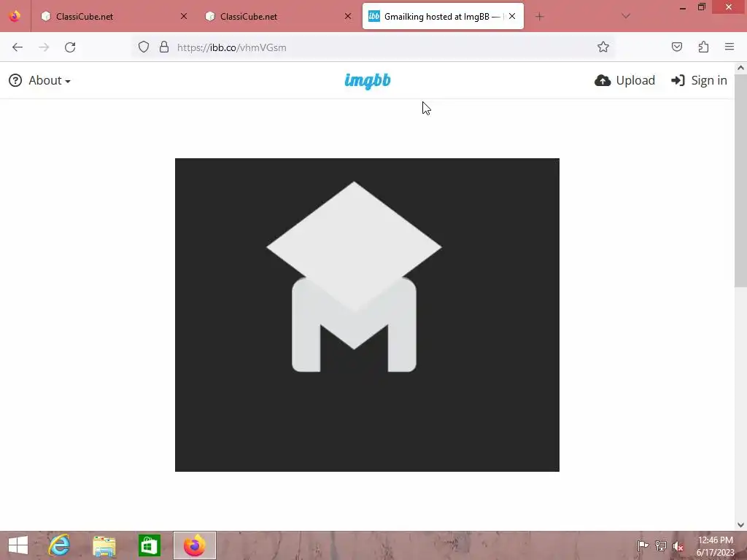Close the first ClassiCube.net tab
Screen dimensions: 747x560
pyautogui.click(x=184, y=16)
